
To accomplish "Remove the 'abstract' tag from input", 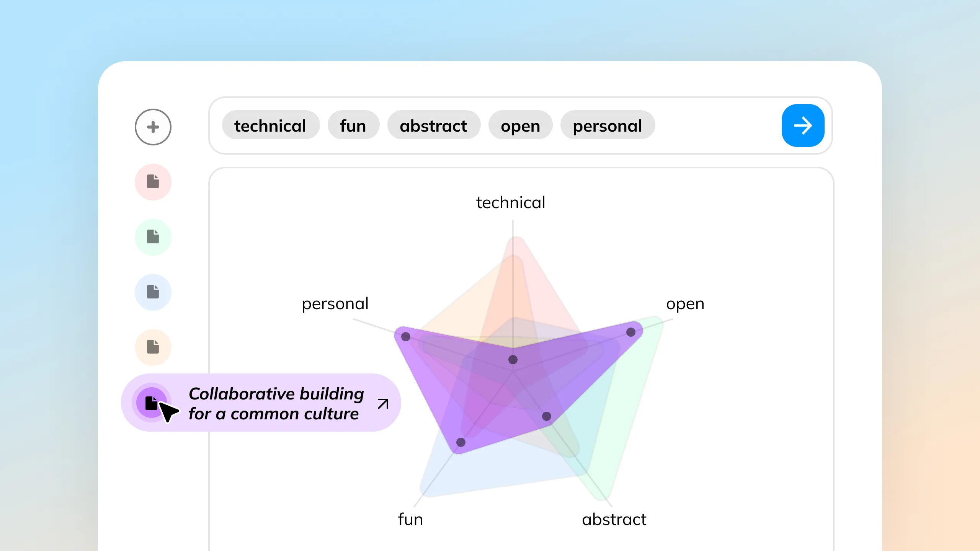I will (x=433, y=125).
